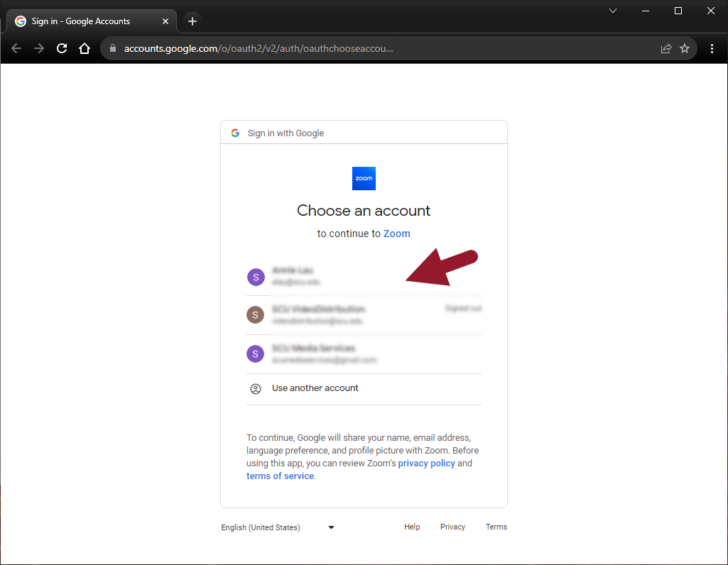Click the blue Zoom app logo

click(x=364, y=178)
